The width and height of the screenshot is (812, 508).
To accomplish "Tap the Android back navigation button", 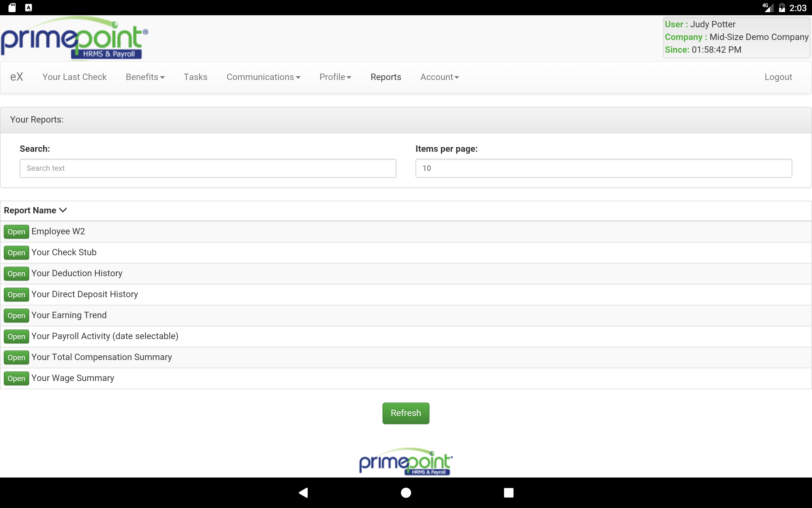I will (304, 492).
